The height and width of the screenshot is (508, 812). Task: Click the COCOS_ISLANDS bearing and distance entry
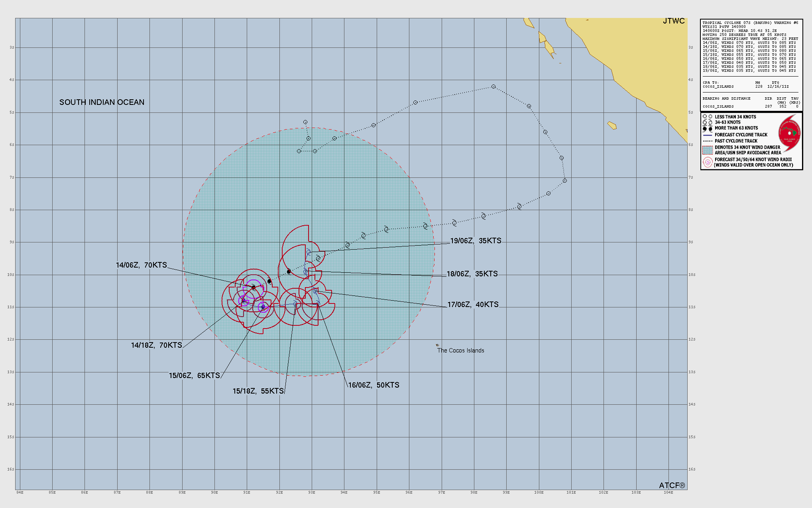[x=718, y=106]
